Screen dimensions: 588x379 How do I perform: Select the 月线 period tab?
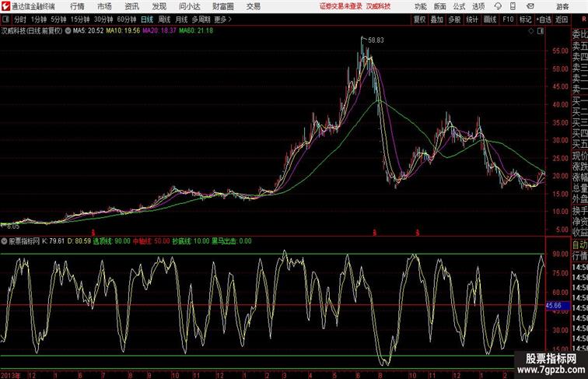pyautogui.click(x=181, y=19)
